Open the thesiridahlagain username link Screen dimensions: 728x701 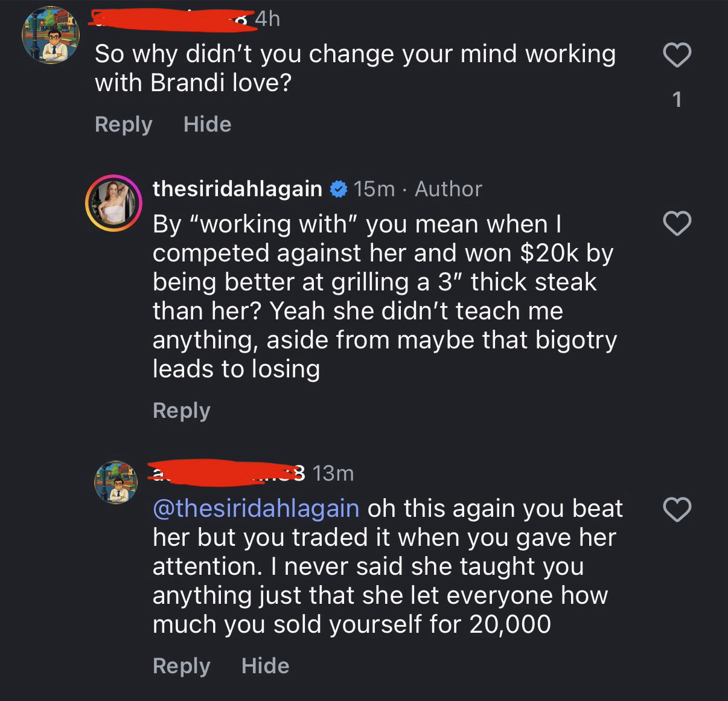pos(237,190)
